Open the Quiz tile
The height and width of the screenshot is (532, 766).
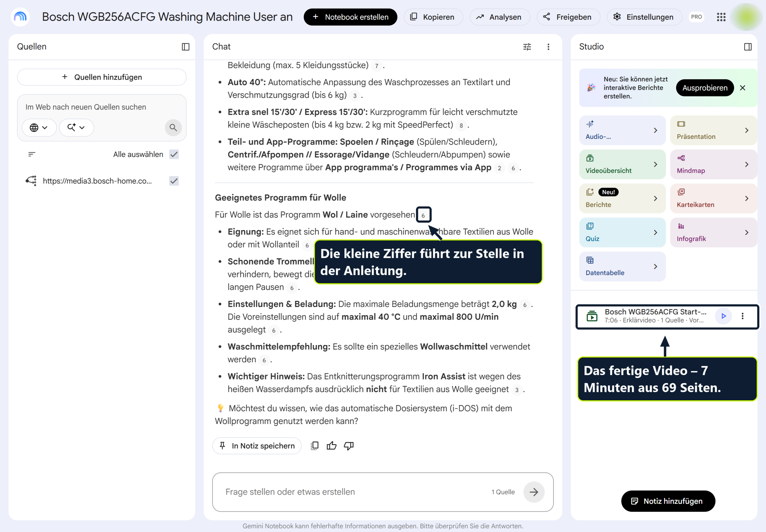click(622, 232)
